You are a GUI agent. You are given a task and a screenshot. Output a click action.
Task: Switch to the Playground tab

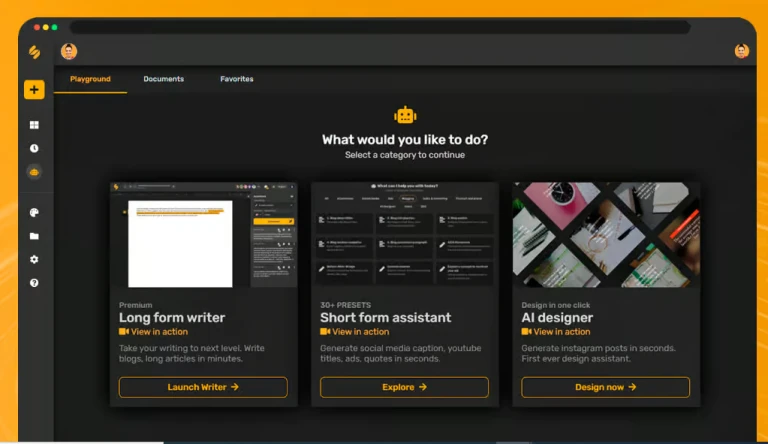90,79
